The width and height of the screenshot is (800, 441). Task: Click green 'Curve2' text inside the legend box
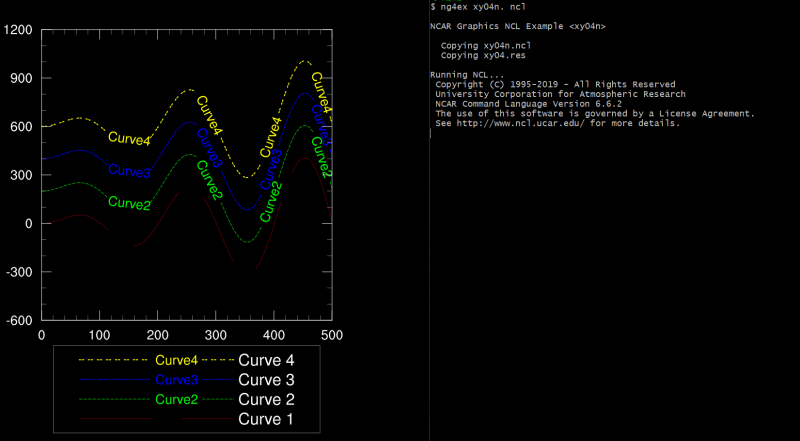coord(177,400)
